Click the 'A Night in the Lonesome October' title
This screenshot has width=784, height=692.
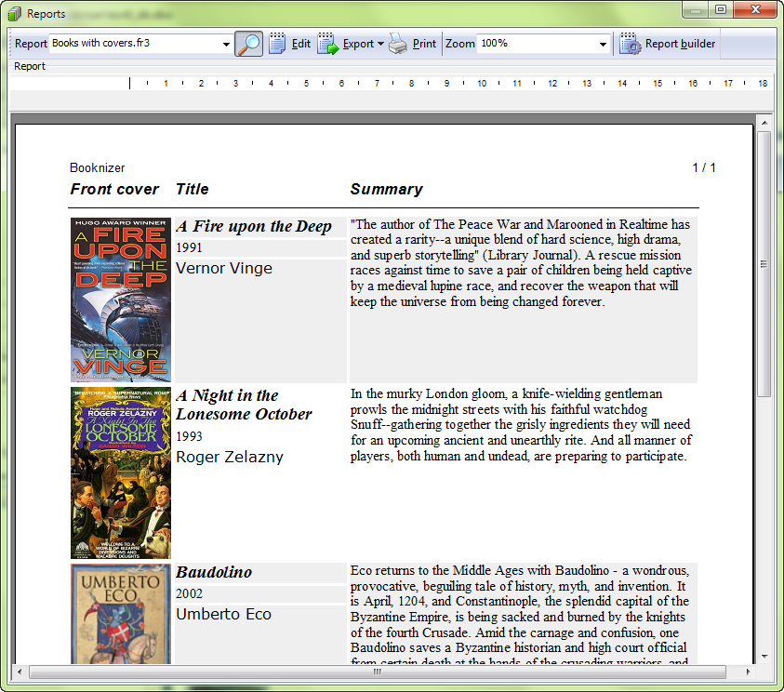pos(244,405)
